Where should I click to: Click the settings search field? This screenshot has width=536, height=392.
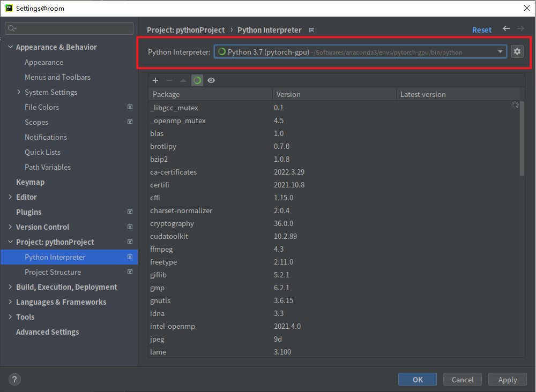69,28
